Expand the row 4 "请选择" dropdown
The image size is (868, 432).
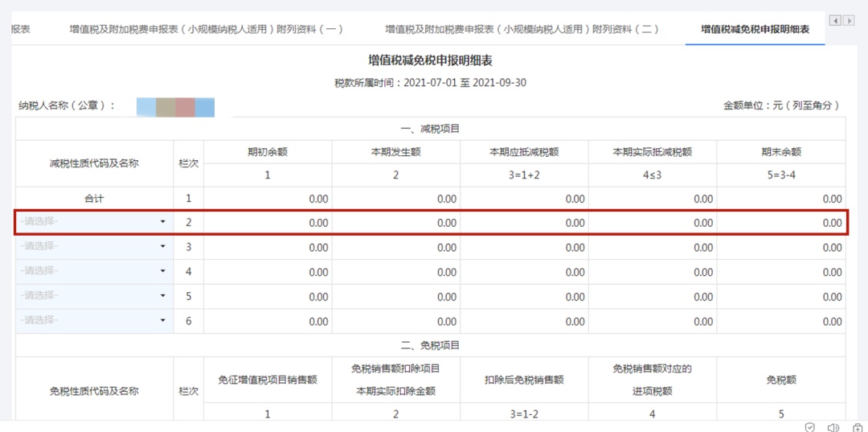pyautogui.click(x=95, y=271)
